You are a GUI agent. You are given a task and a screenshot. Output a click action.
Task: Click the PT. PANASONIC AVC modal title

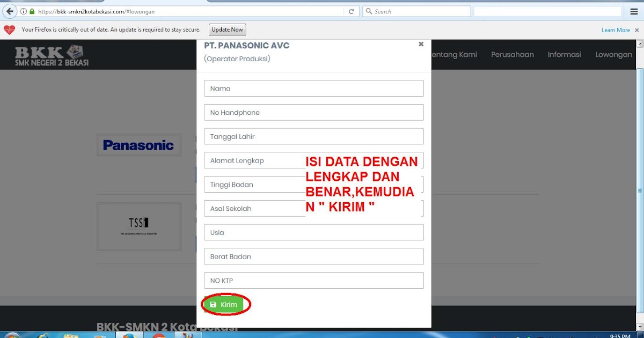[247, 46]
